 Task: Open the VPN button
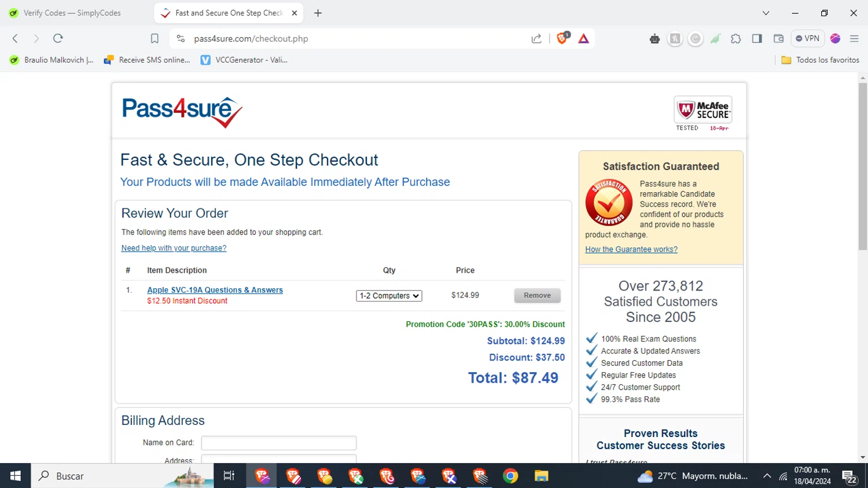tap(808, 39)
